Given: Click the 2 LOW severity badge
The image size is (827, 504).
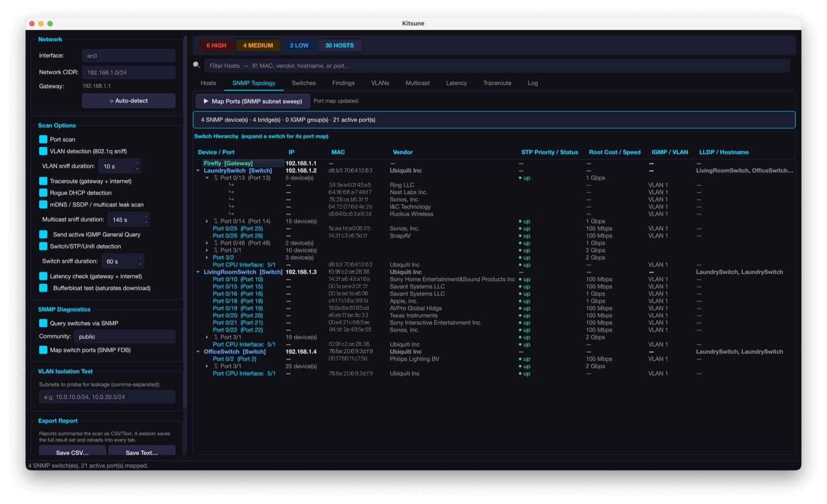Looking at the screenshot, I should [299, 45].
